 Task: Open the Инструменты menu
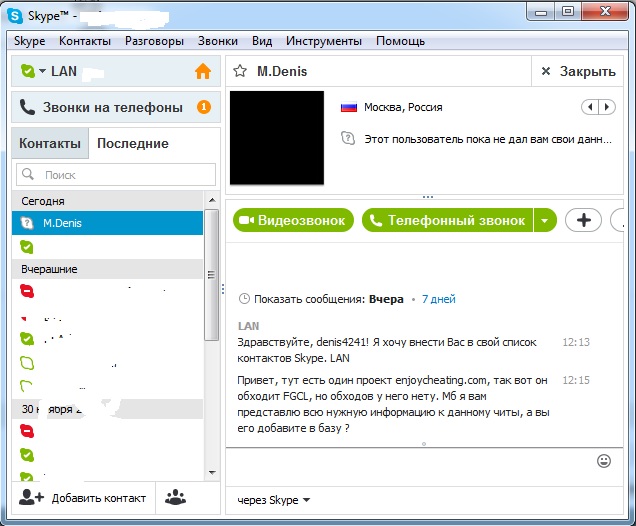(x=324, y=41)
